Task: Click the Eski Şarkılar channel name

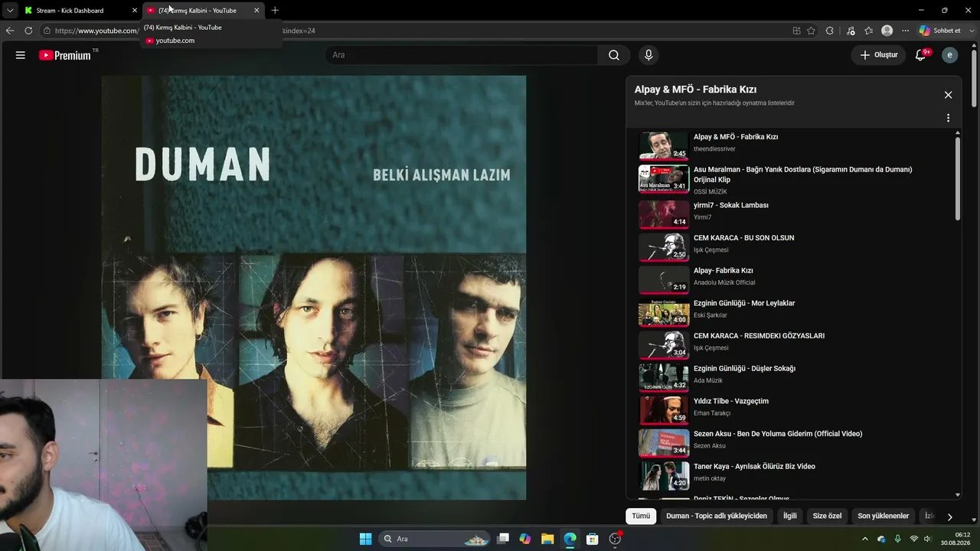Action: click(710, 315)
